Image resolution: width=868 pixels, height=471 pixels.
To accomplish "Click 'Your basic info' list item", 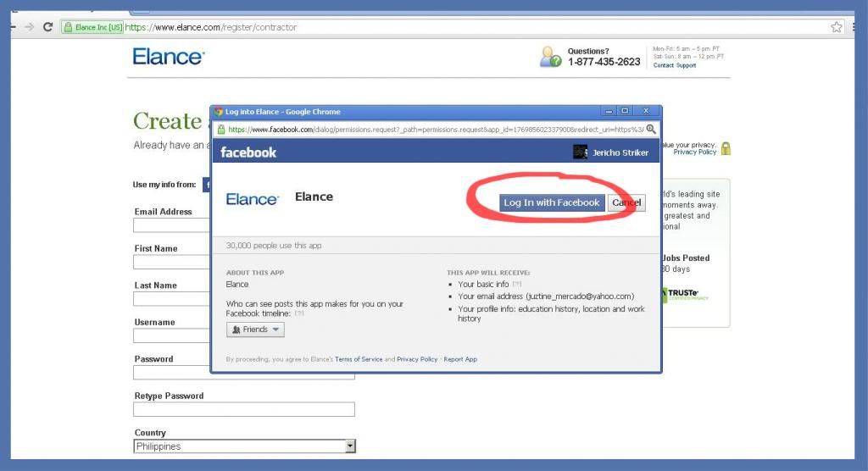I will point(483,284).
